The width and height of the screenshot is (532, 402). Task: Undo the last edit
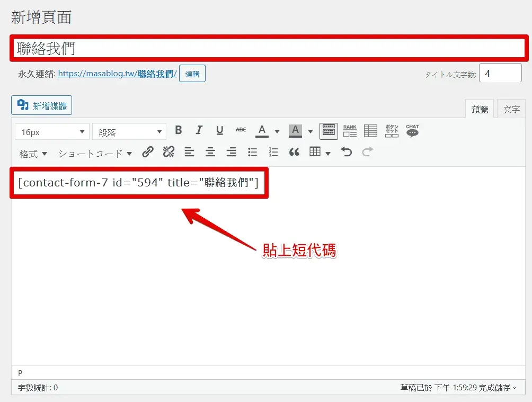(x=347, y=151)
